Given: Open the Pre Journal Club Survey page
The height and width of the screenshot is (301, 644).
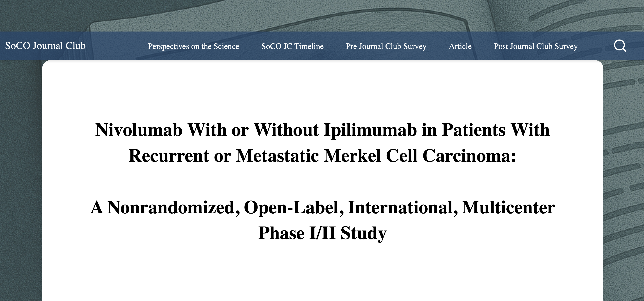Looking at the screenshot, I should point(386,46).
